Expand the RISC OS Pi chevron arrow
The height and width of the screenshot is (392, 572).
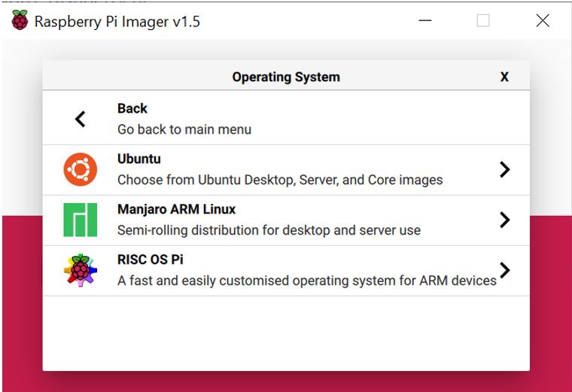505,269
